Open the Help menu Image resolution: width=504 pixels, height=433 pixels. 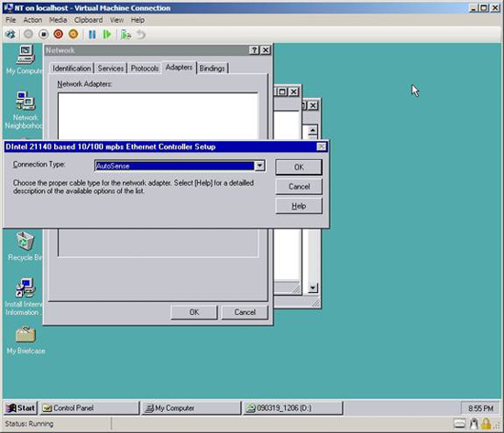click(137, 20)
